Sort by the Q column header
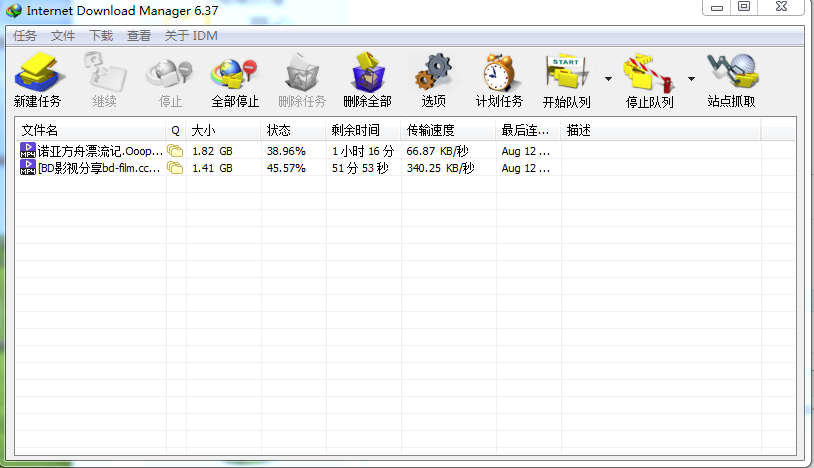This screenshot has width=814, height=468. pos(176,130)
